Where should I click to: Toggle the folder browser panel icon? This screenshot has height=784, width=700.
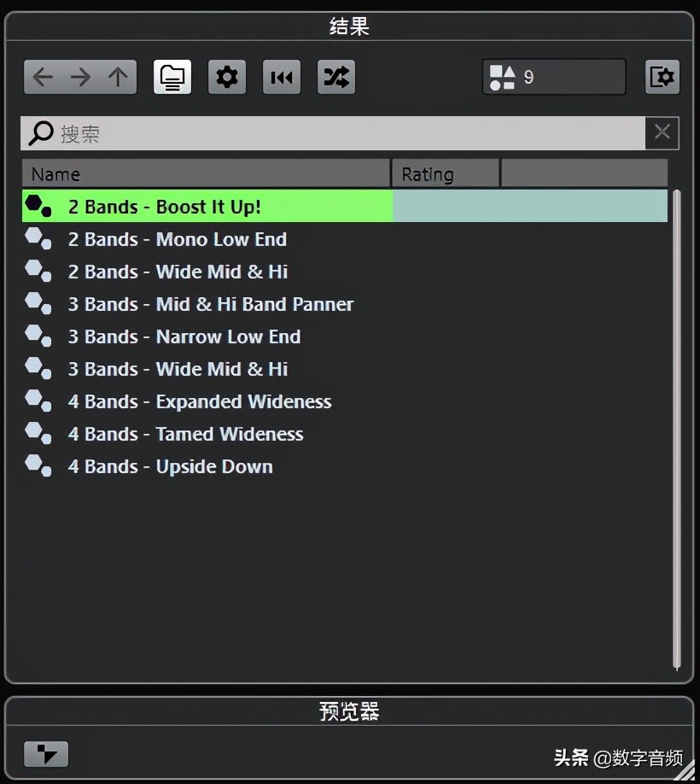(172, 77)
